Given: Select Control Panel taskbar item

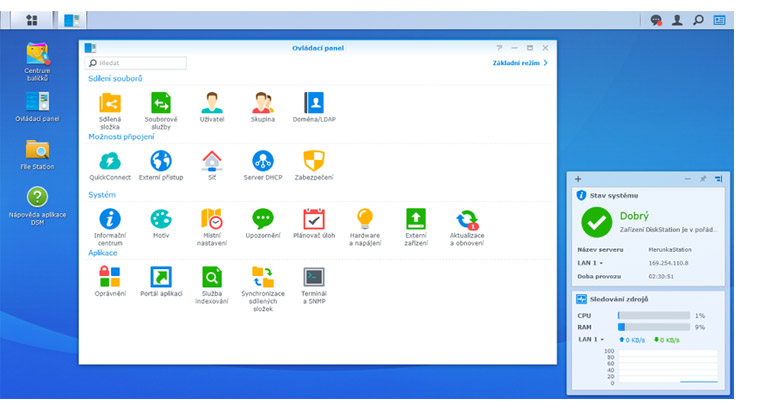Looking at the screenshot, I should pyautogui.click(x=72, y=20).
